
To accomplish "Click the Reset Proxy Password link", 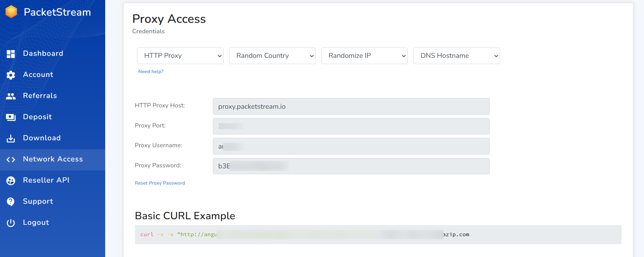I will pos(160,183).
